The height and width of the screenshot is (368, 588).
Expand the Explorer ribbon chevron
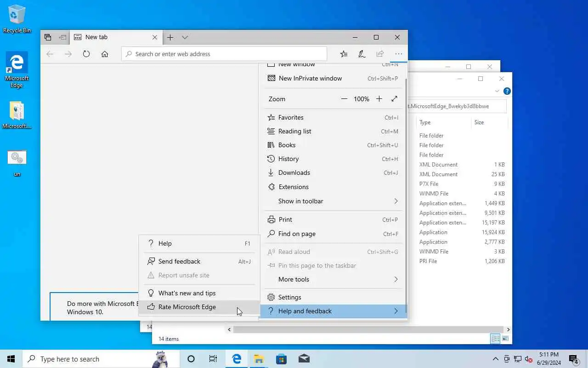click(497, 91)
